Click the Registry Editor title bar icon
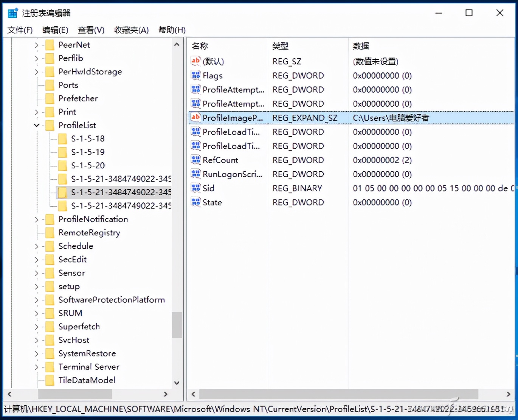 [x=12, y=12]
